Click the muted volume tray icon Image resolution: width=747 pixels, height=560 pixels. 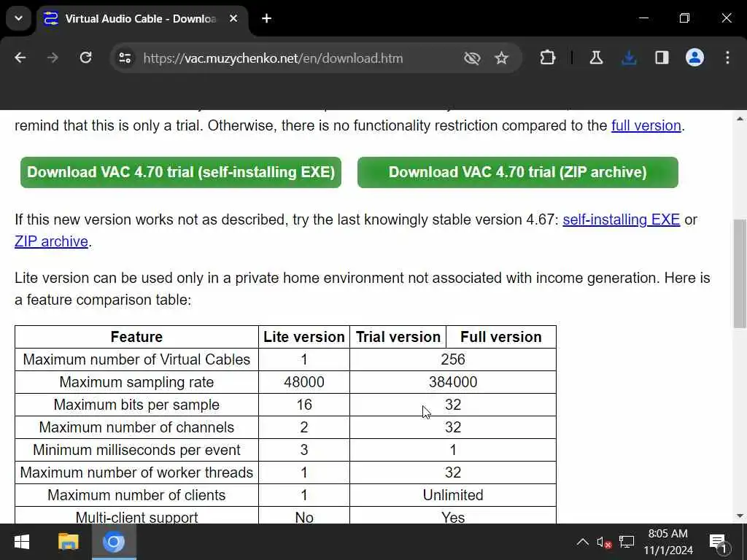(x=604, y=542)
